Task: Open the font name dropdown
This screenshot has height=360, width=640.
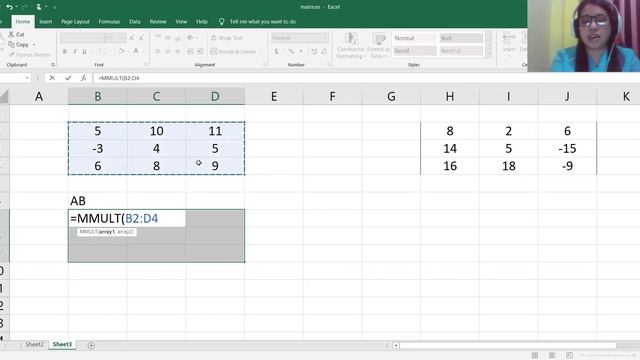Action: coord(102,38)
